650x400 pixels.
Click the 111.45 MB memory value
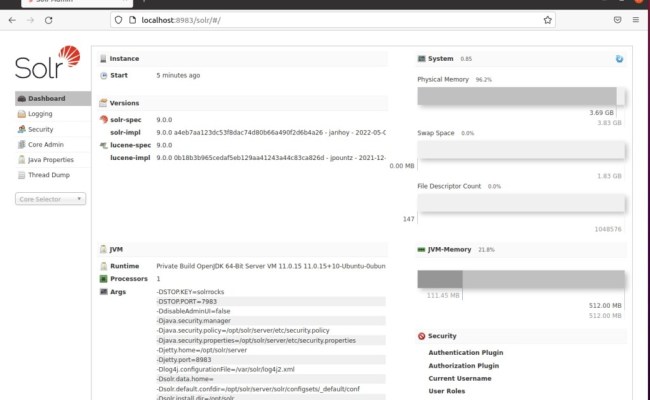click(443, 296)
